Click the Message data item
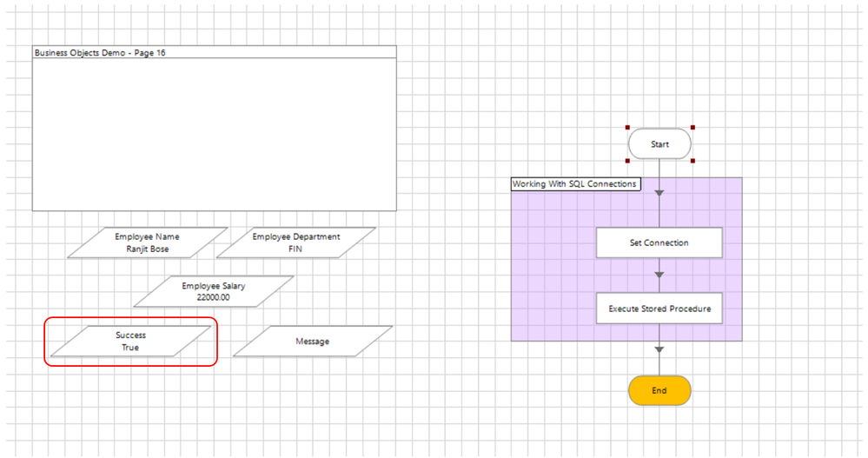 point(313,342)
